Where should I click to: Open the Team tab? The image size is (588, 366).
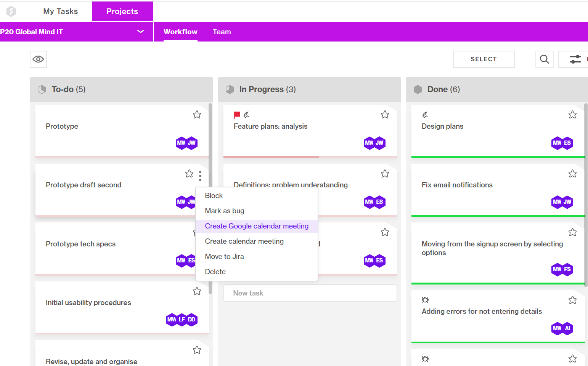pyautogui.click(x=222, y=32)
